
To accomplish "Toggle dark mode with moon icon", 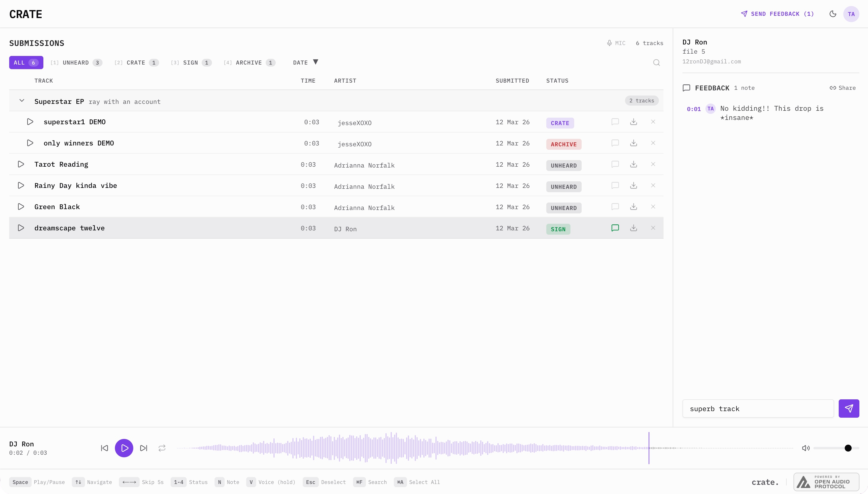I will (833, 14).
